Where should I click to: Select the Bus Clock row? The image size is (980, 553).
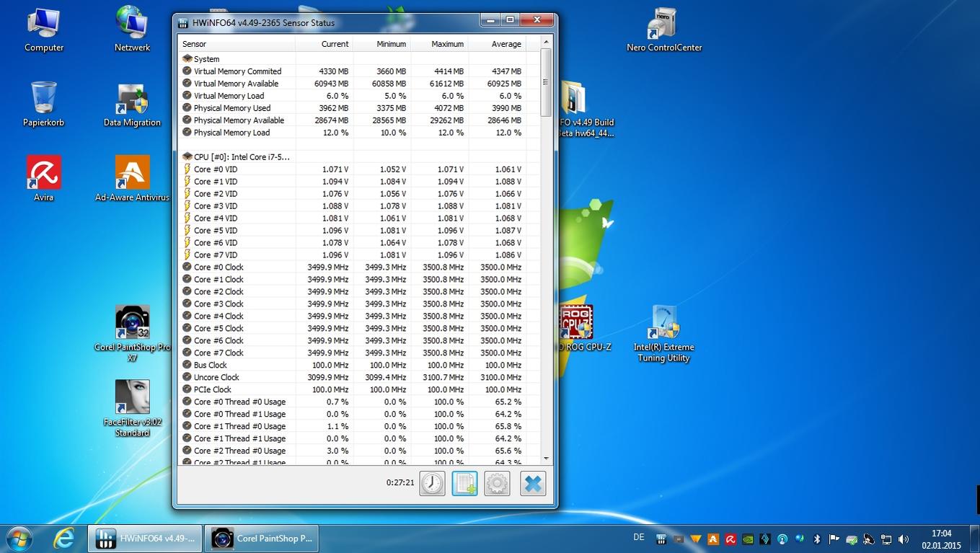click(352, 366)
